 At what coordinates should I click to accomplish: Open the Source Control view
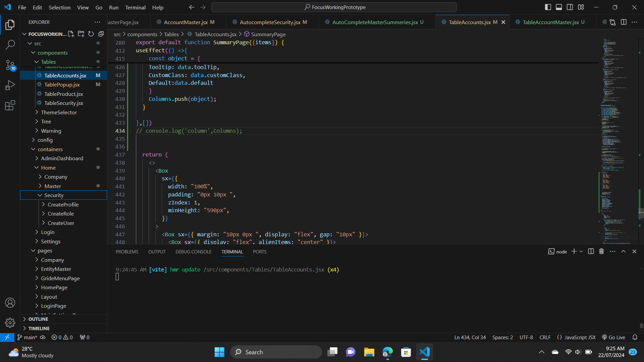click(x=10, y=65)
